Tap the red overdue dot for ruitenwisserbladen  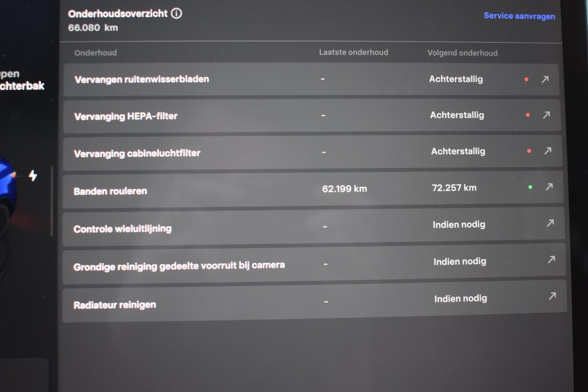click(x=526, y=79)
